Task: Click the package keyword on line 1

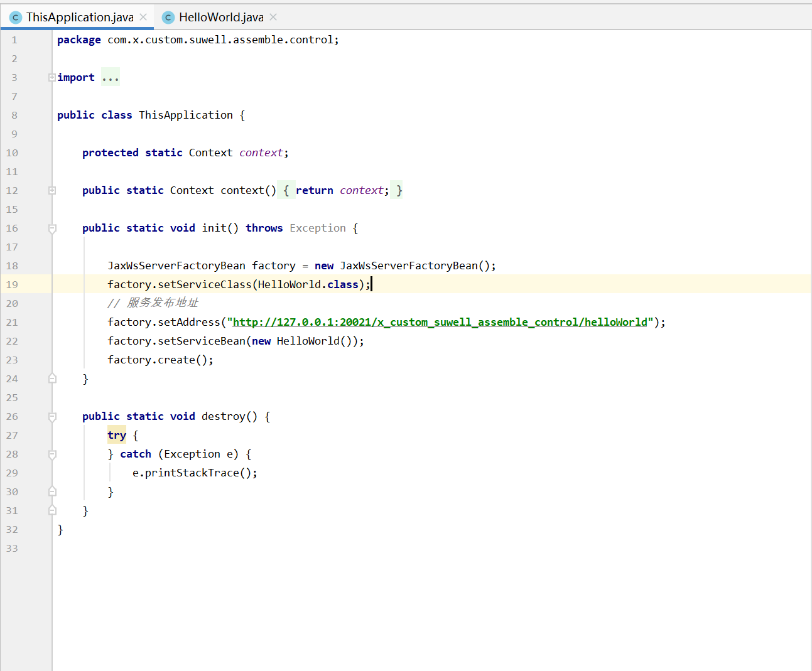Action: pyautogui.click(x=79, y=40)
